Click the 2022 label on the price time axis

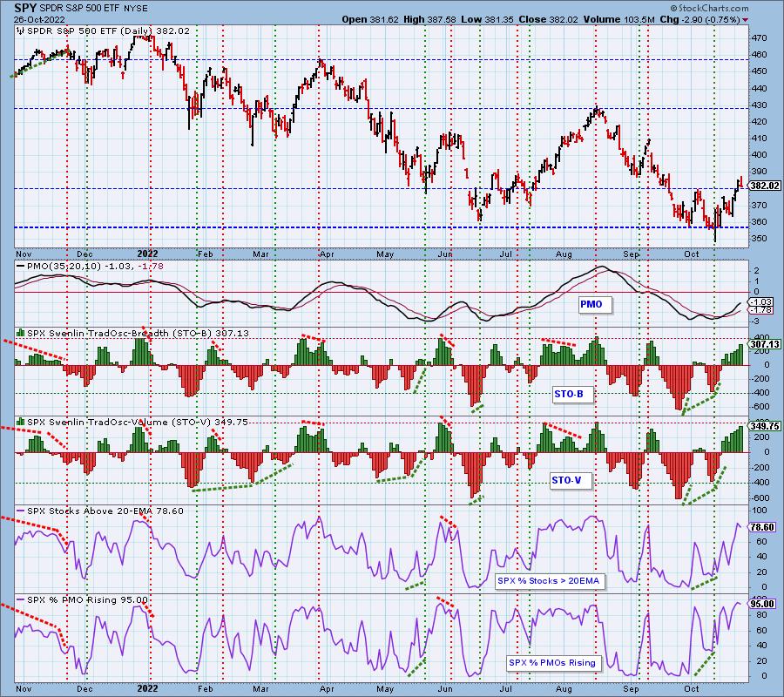coord(147,254)
